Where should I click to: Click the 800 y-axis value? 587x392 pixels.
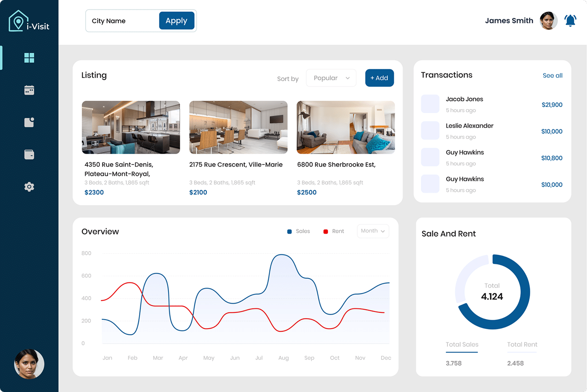click(86, 253)
